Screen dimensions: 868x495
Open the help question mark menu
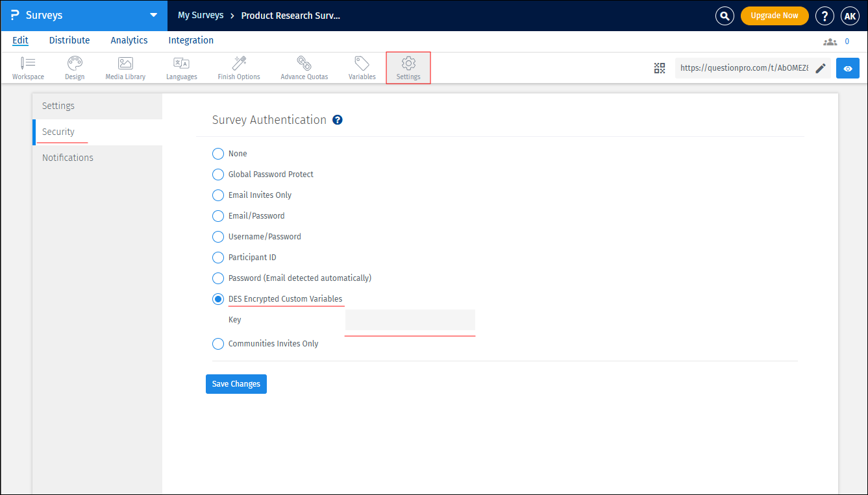(x=825, y=16)
